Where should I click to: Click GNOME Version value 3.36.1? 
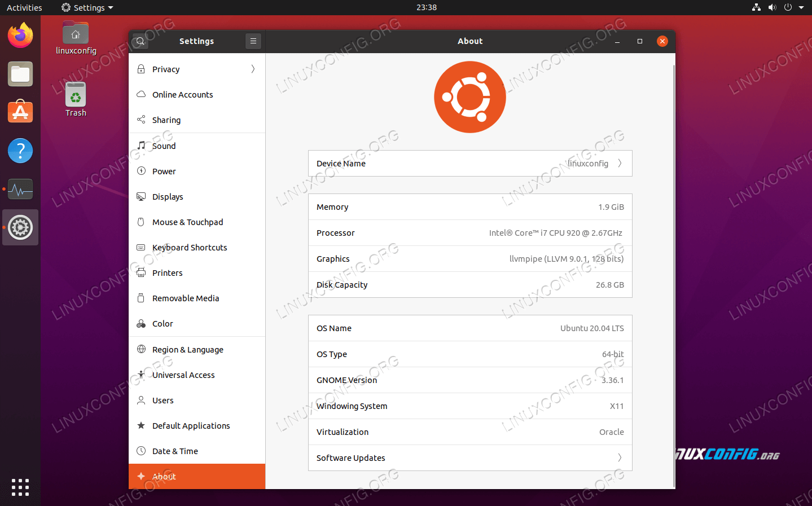click(x=613, y=380)
